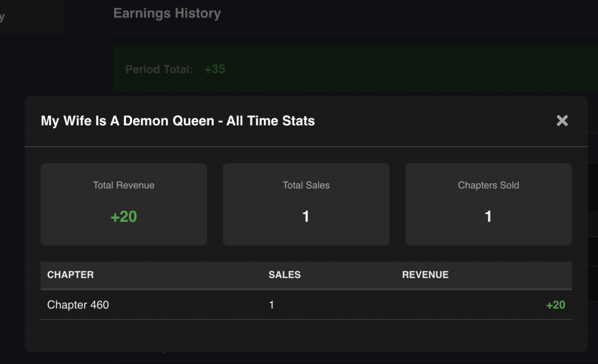
Task: Sort by the REVENUE column header
Action: pos(425,275)
